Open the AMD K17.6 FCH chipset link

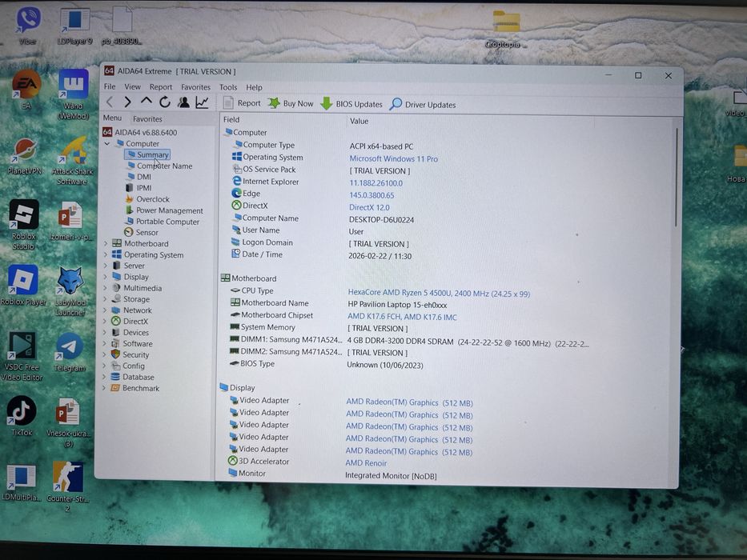(402, 317)
